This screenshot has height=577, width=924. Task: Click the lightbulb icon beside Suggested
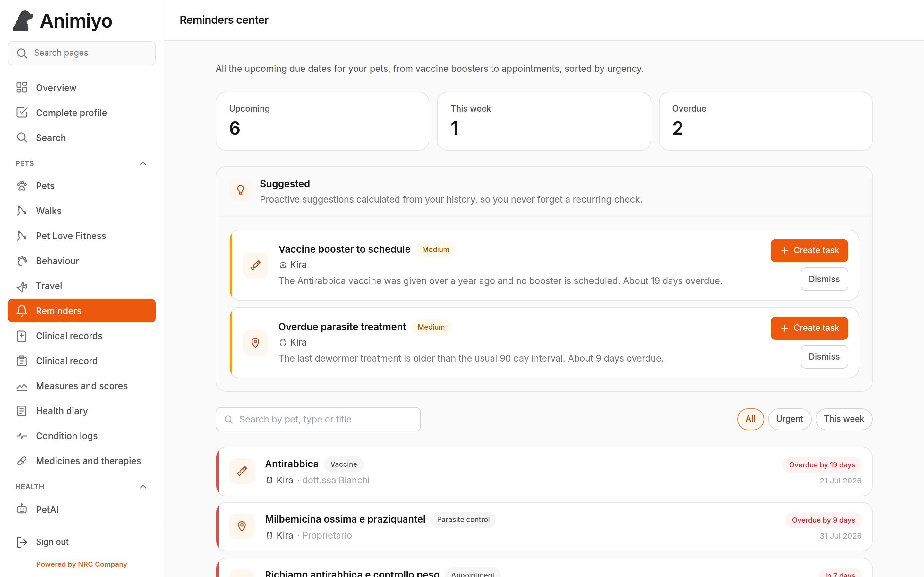241,190
